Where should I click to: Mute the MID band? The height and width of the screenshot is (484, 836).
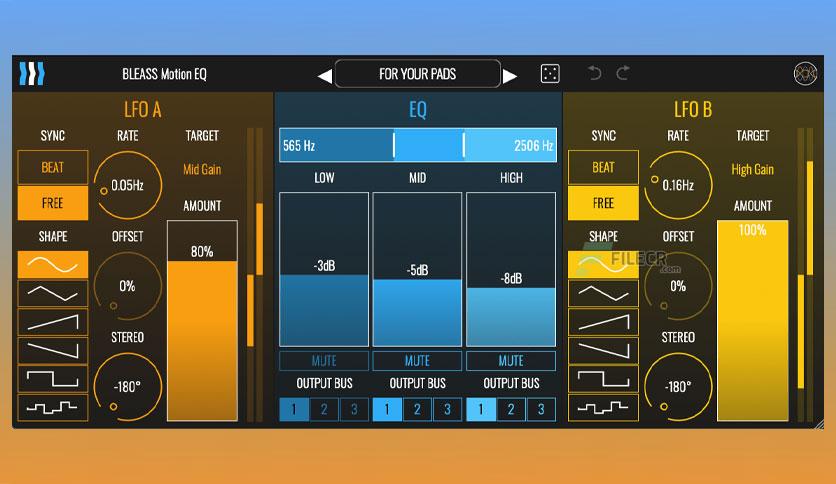coord(417,361)
